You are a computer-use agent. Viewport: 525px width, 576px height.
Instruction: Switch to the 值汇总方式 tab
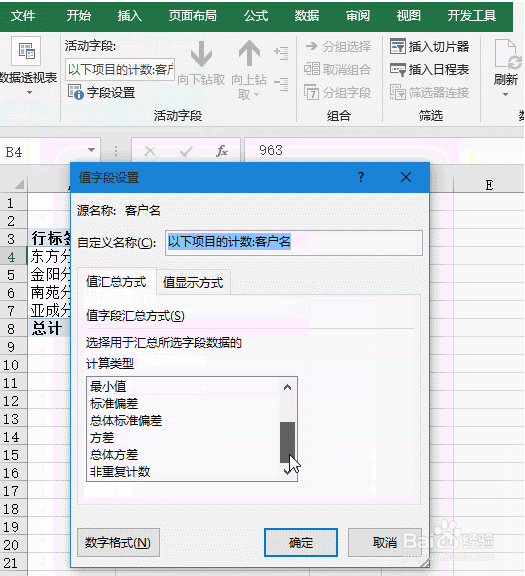tap(116, 282)
